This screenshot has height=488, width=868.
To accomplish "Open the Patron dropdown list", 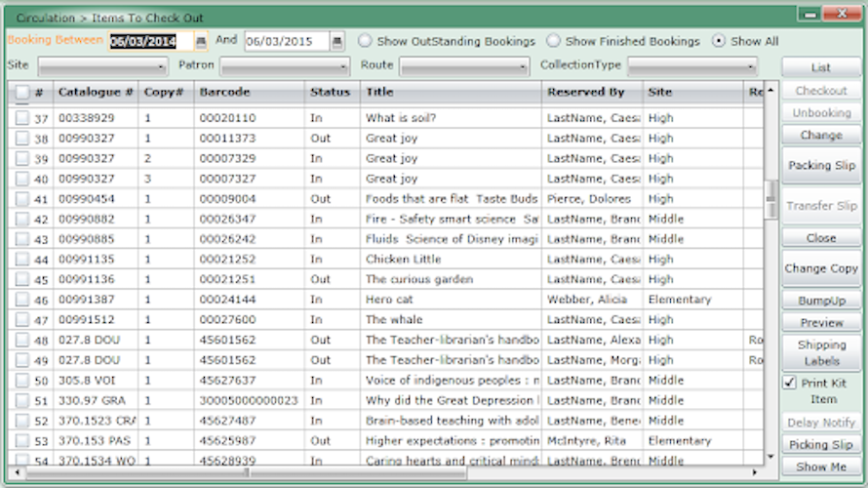I will coord(285,66).
